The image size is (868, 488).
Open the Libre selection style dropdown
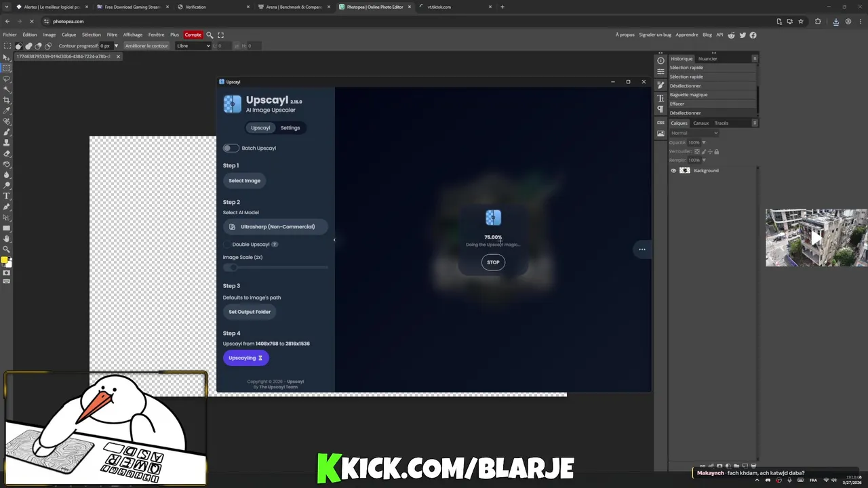pos(193,45)
